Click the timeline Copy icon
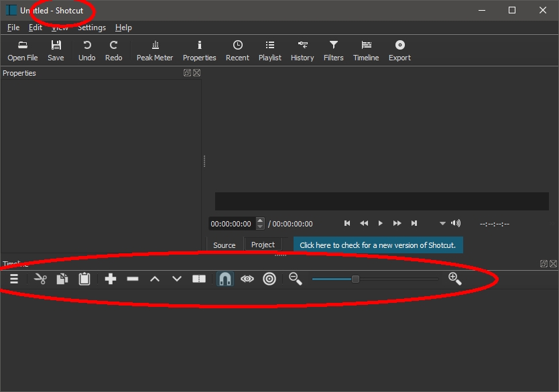 [62, 279]
